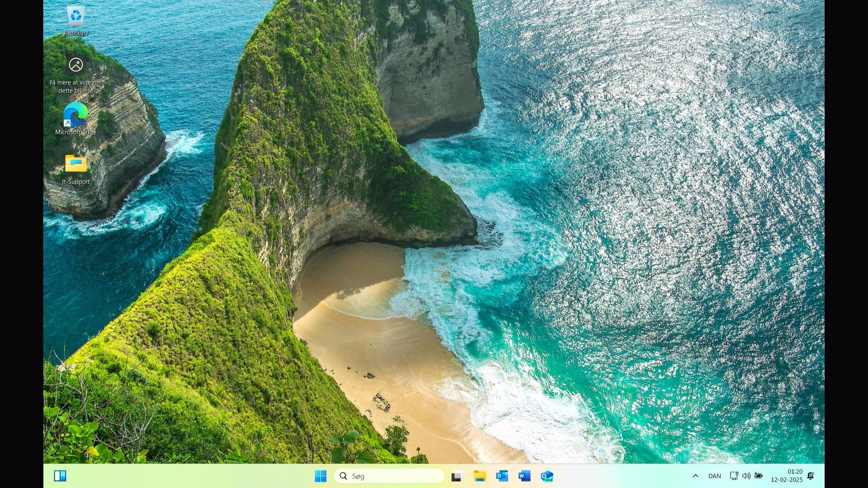This screenshot has width=868, height=488.
Task: Open Task View from the taskbar
Action: click(x=457, y=476)
